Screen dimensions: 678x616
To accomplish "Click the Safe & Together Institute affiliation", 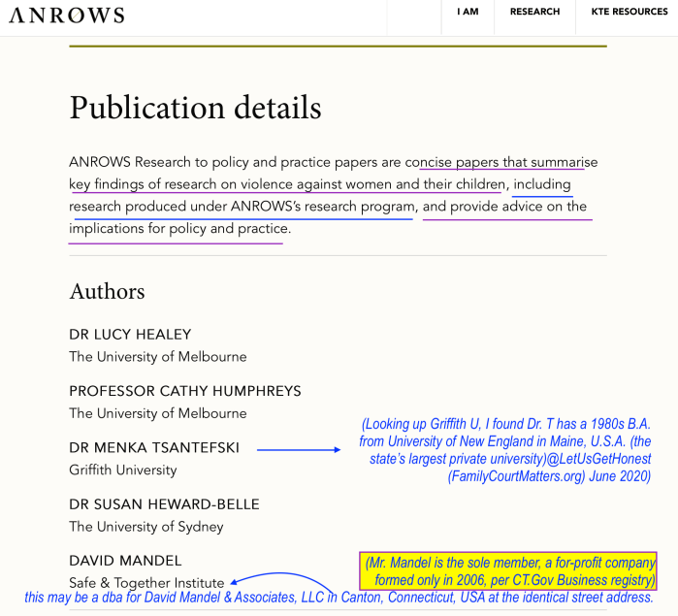I will coord(146,583).
